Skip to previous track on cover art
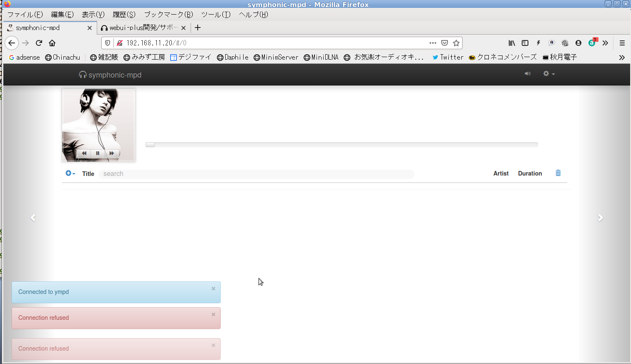The height and width of the screenshot is (364, 631). click(x=84, y=153)
